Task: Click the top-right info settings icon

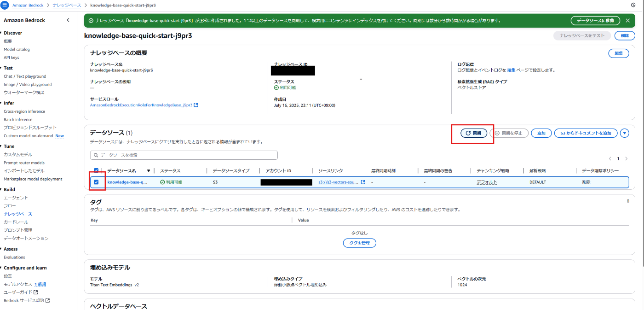Action: pyautogui.click(x=633, y=5)
